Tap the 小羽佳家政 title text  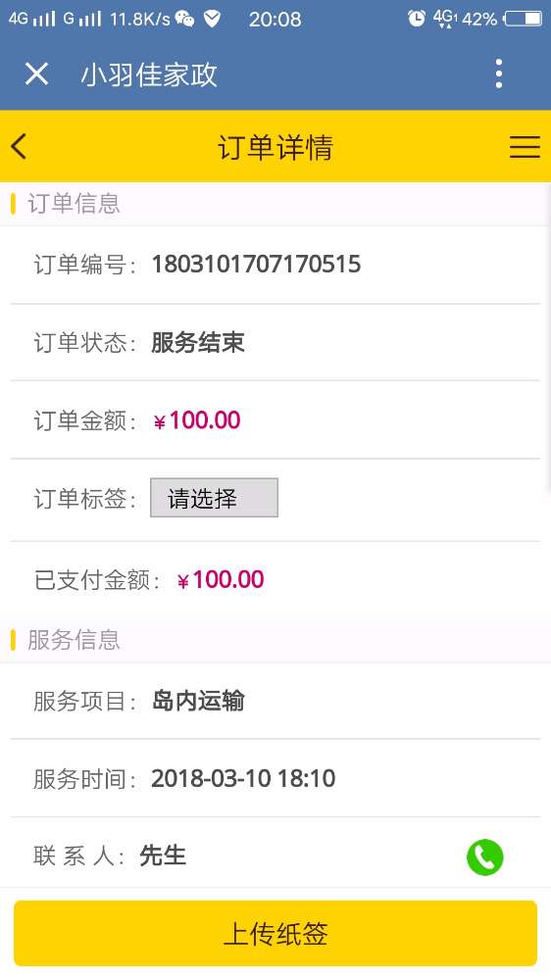click(149, 74)
